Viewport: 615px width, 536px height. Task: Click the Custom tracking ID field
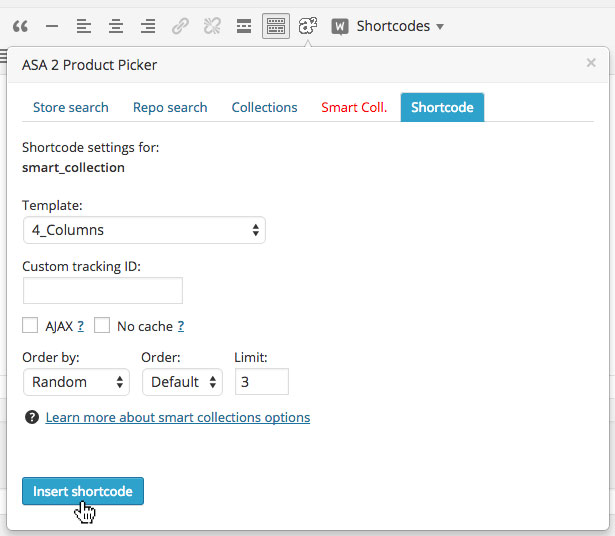[103, 291]
